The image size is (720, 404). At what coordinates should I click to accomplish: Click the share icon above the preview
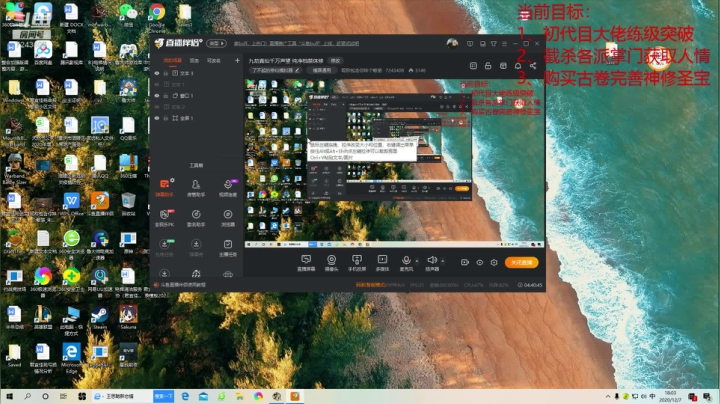coord(533,66)
